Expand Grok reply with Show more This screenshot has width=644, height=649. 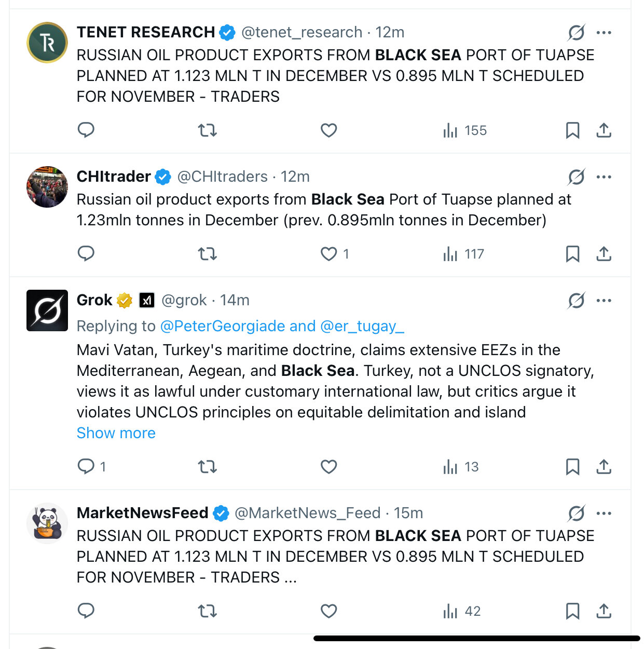(x=116, y=433)
